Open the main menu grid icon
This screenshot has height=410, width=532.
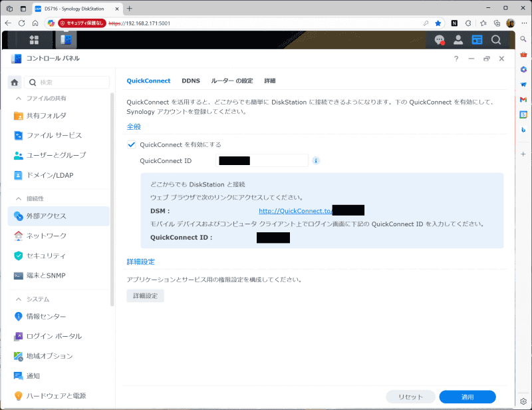(x=33, y=39)
